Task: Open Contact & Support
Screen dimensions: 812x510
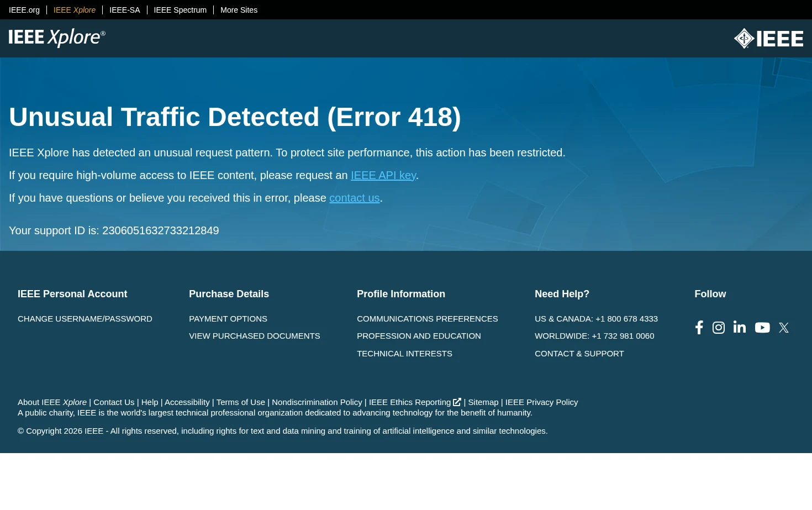Action: point(579,354)
